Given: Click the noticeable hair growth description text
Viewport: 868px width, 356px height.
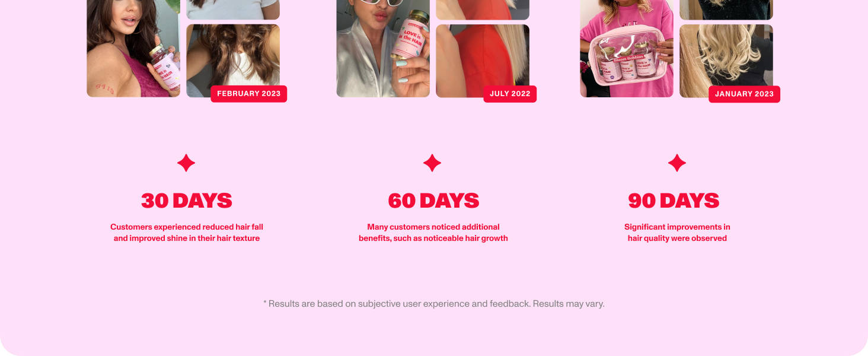Looking at the screenshot, I should [x=433, y=233].
